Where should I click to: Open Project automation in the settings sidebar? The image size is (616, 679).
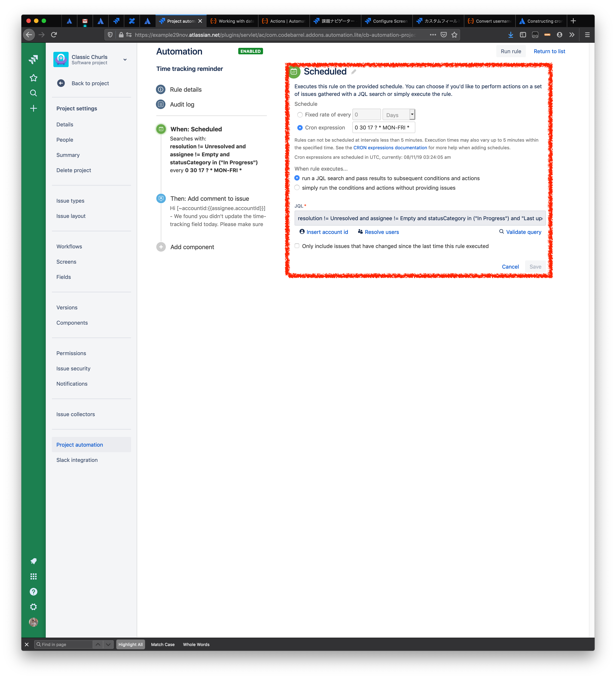coord(91,445)
